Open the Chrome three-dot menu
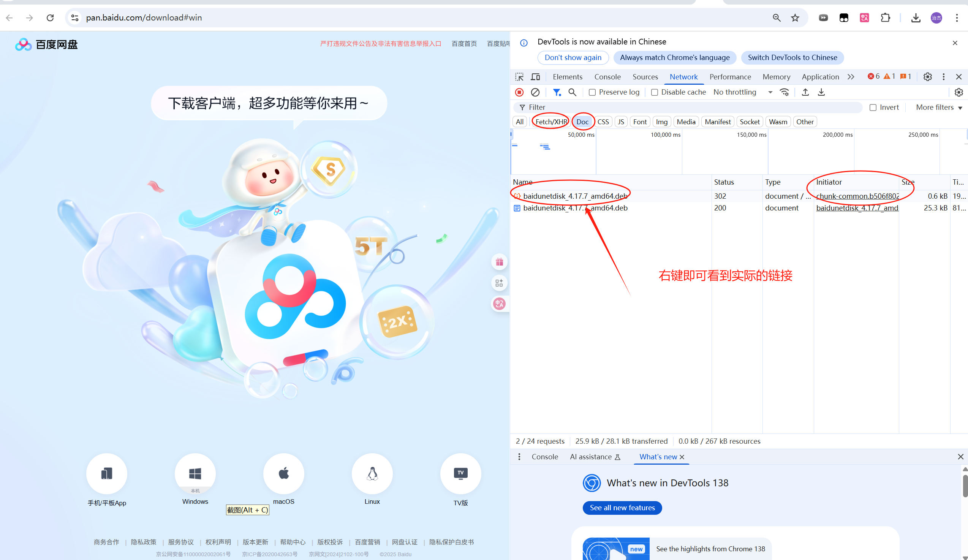 coord(957,18)
